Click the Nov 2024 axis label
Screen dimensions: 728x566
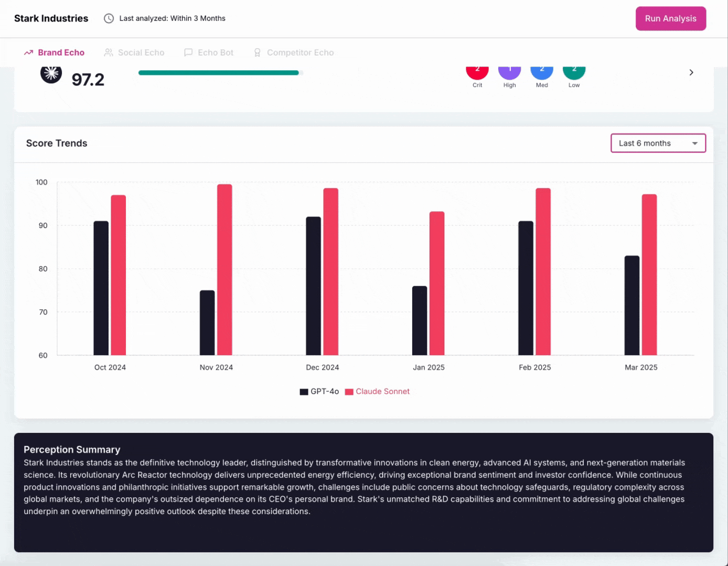216,367
